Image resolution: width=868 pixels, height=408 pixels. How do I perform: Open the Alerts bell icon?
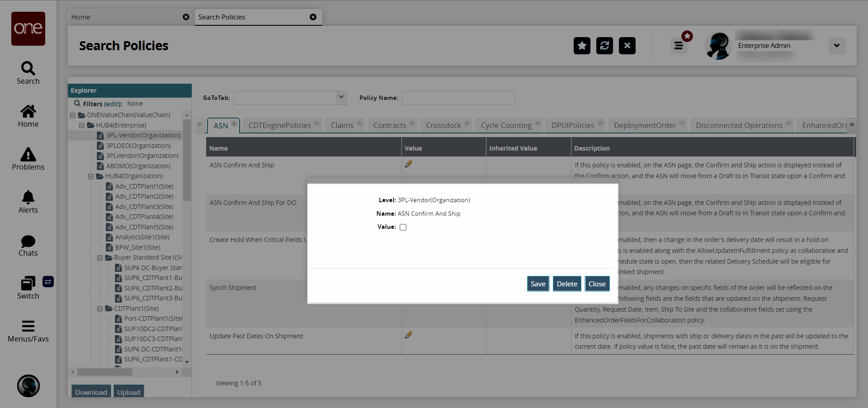[x=28, y=198]
